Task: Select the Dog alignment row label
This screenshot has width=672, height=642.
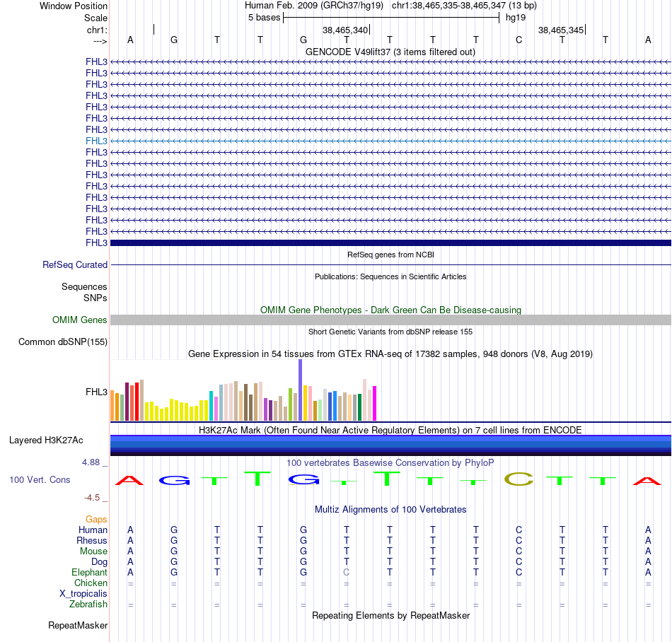Action: pyautogui.click(x=99, y=562)
